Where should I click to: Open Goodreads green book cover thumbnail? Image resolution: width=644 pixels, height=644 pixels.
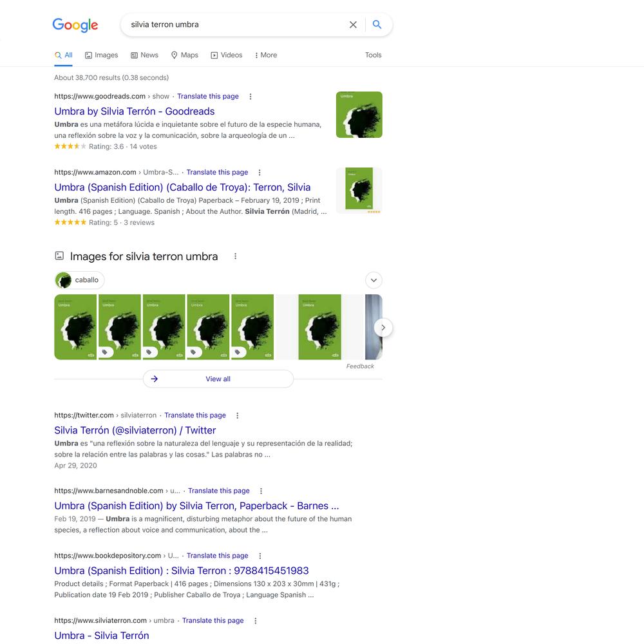coord(359,115)
